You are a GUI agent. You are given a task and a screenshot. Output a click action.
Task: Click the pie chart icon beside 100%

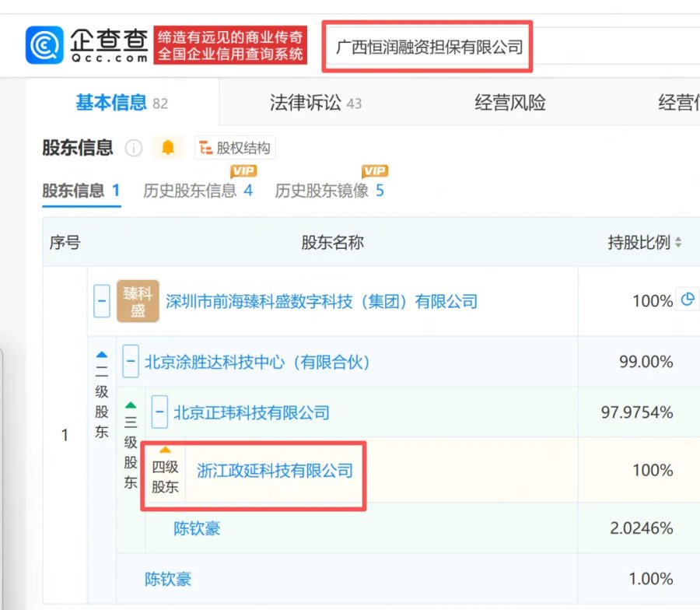tap(688, 300)
